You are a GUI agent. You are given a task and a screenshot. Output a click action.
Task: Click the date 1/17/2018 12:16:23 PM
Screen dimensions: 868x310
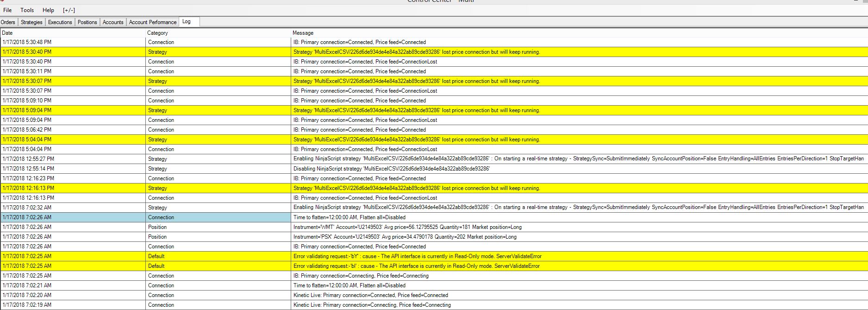pos(28,178)
